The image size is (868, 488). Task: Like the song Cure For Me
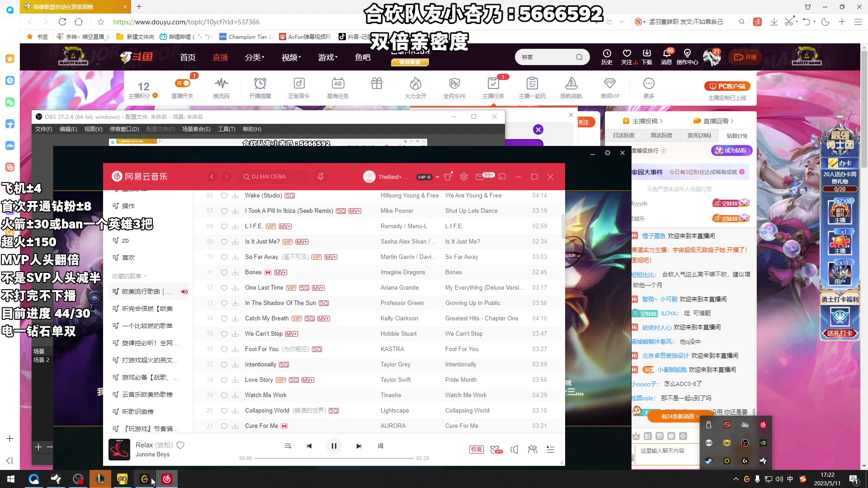pyautogui.click(x=224, y=426)
